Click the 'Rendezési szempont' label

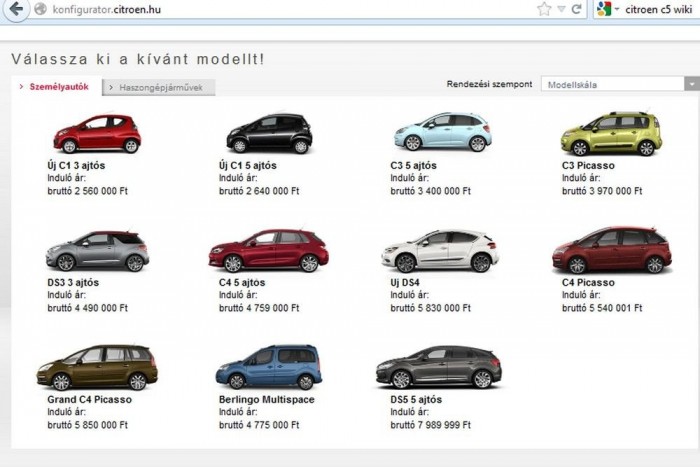489,84
